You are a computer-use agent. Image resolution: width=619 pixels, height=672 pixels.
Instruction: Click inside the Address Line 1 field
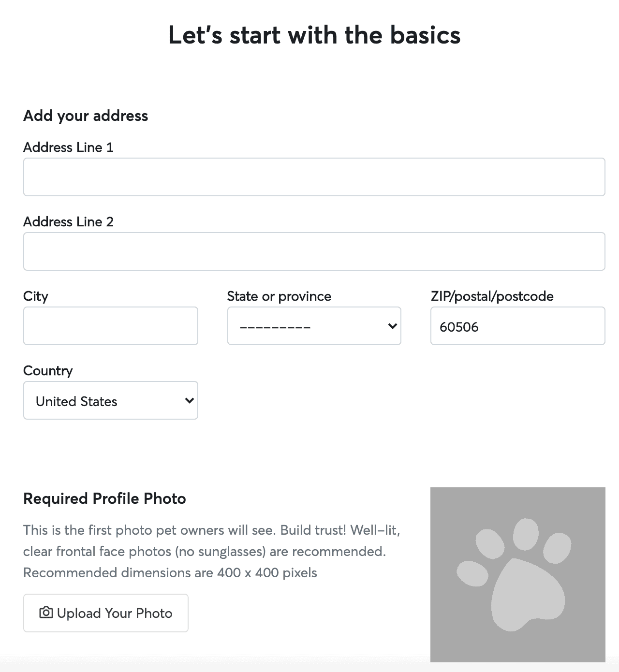pos(313,176)
